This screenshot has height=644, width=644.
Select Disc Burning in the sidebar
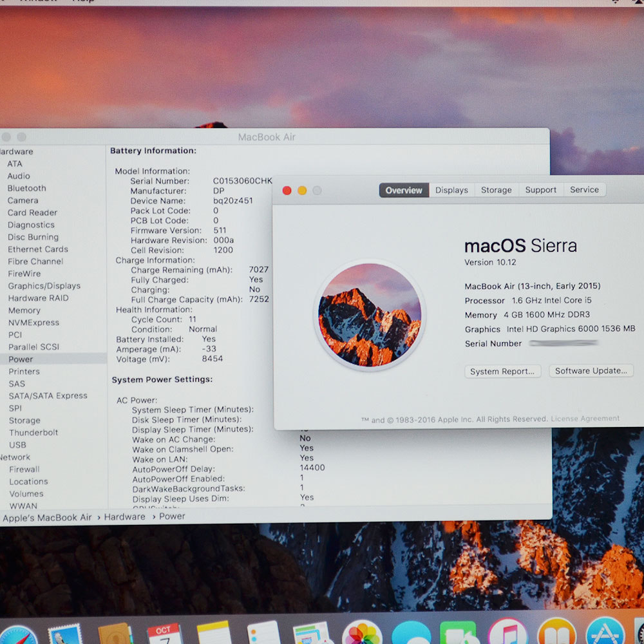(33, 237)
